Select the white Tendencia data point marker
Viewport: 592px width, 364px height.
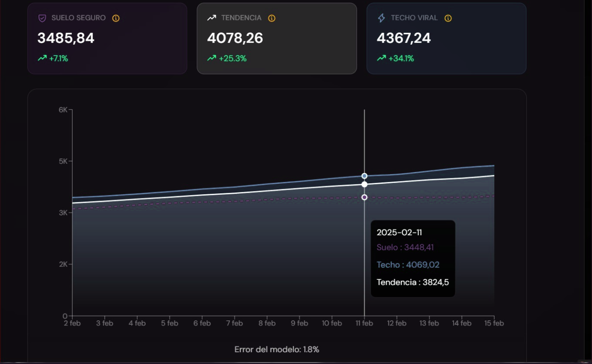point(364,184)
